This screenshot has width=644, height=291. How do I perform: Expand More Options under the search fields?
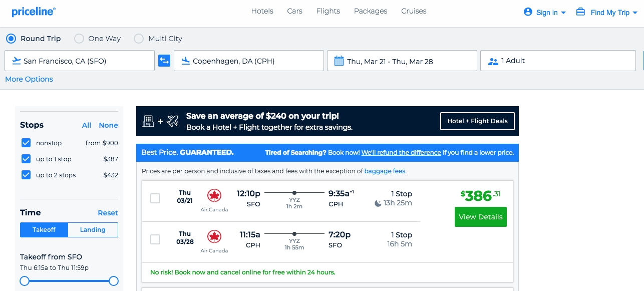click(29, 79)
